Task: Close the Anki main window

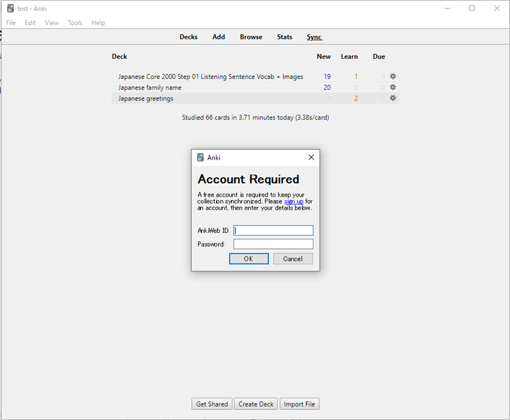Action: tap(497, 8)
